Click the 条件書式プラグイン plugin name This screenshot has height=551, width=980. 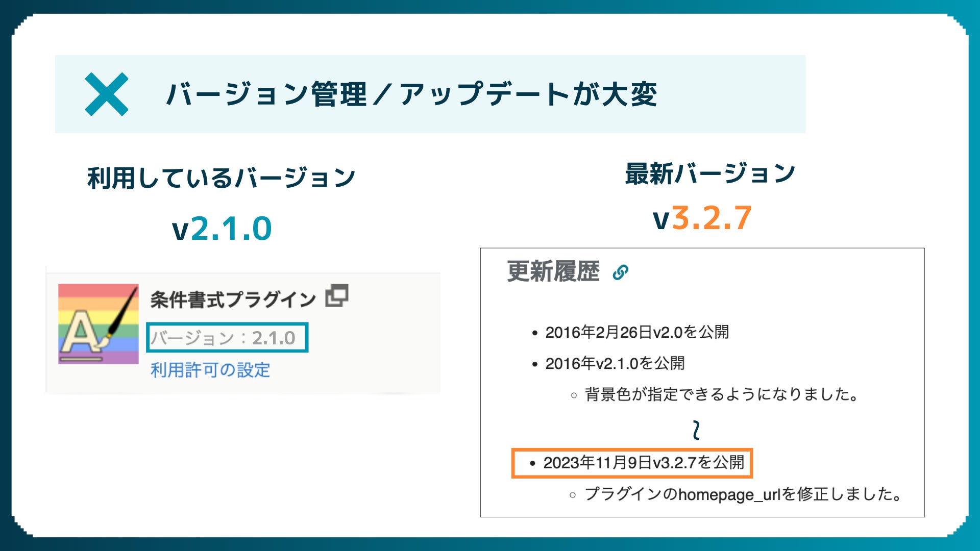233,299
